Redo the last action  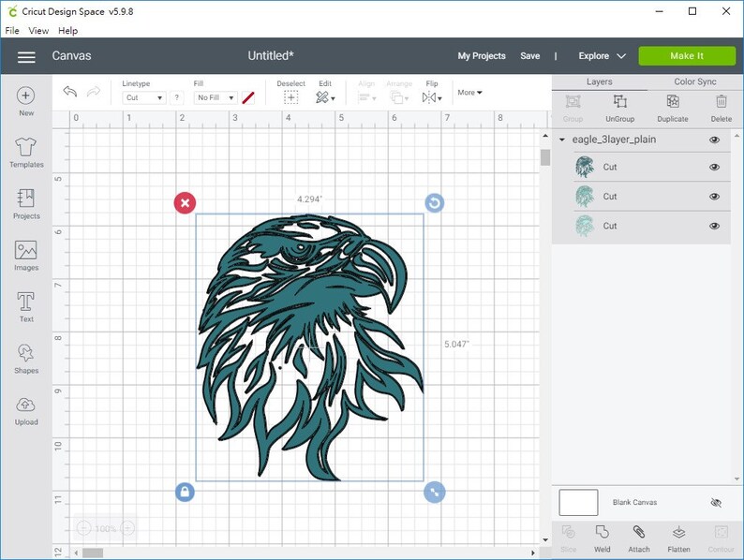coord(94,91)
